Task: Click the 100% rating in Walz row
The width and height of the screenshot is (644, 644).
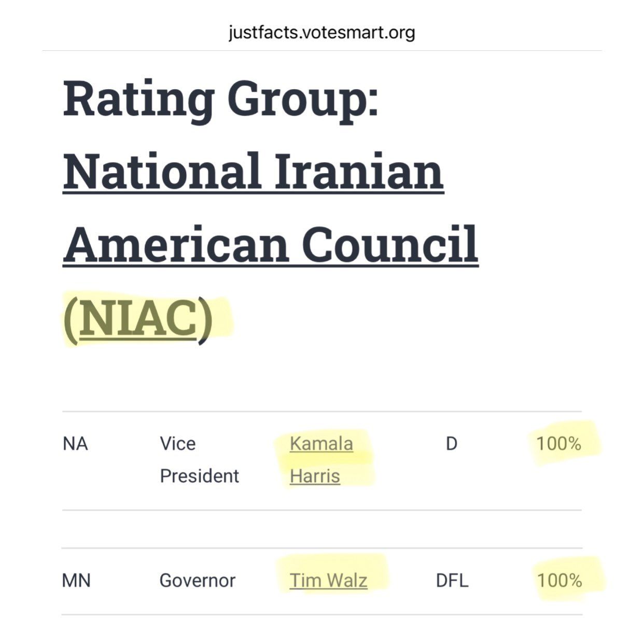Action: pyautogui.click(x=559, y=580)
